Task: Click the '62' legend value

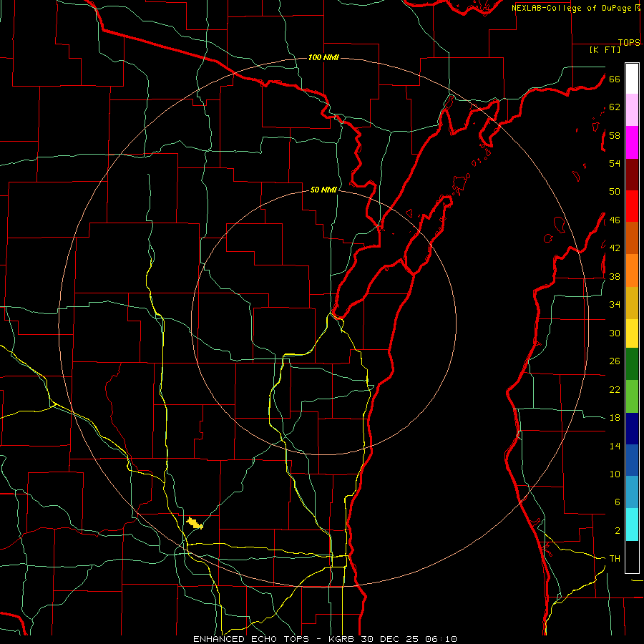Action: tap(615, 107)
